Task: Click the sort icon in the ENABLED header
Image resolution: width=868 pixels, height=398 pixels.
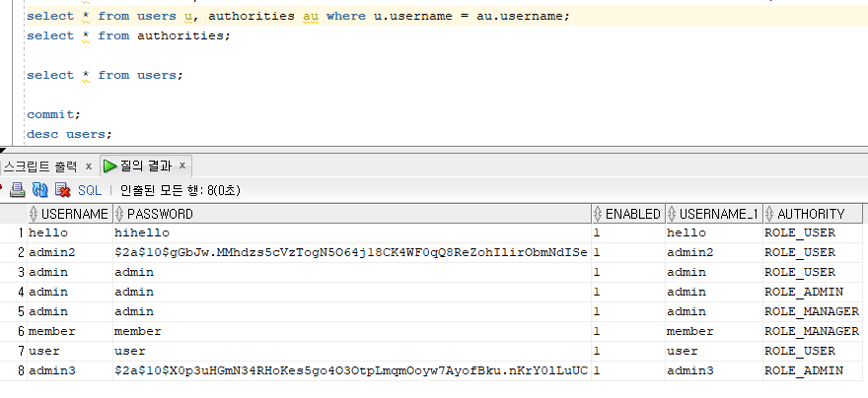Action: click(598, 214)
